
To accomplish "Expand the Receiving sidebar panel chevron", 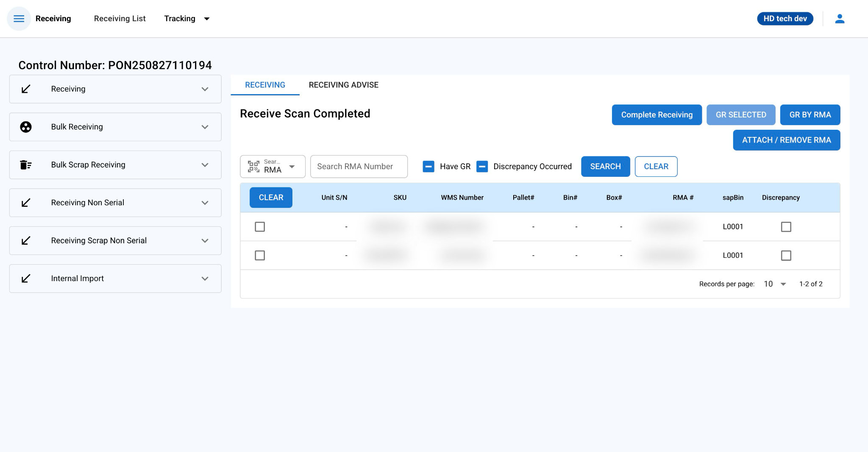I will pos(205,89).
